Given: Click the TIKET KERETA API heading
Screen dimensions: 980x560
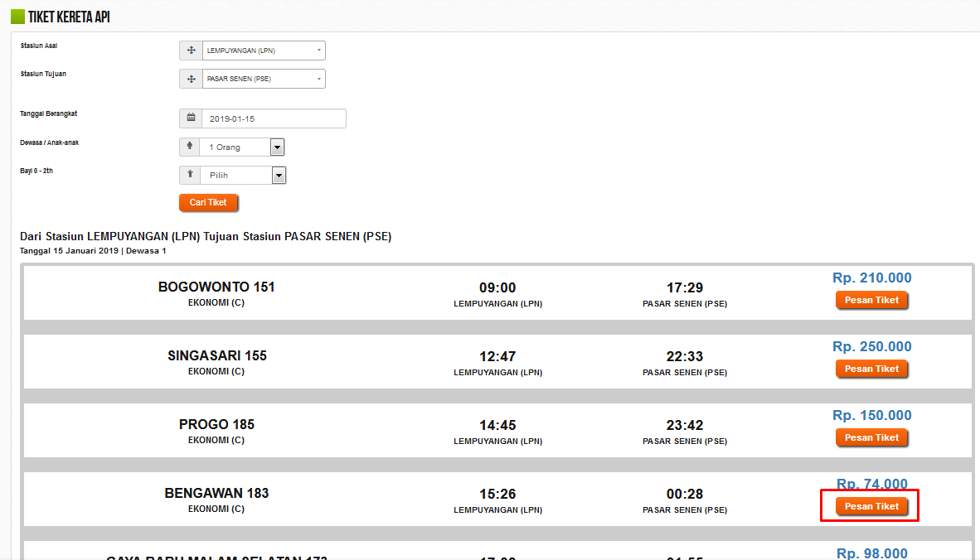Looking at the screenshot, I should 69,17.
